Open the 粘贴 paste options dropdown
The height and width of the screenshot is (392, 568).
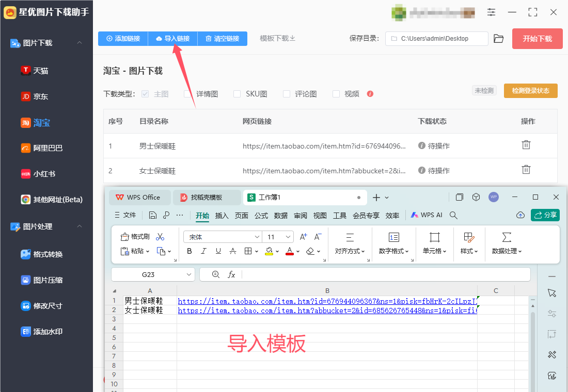pos(148,252)
